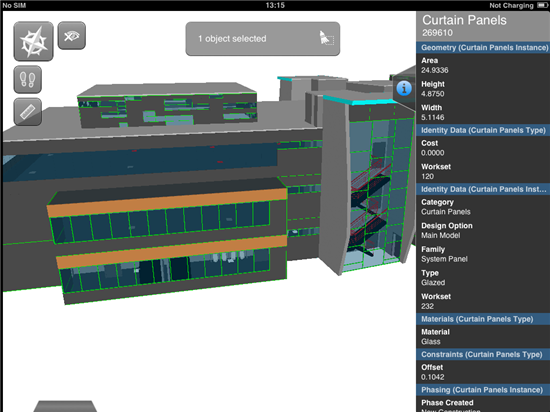Toggle hidden objects visibility eye icon
Image resolution: width=550 pixels, height=412 pixels.
72,36
